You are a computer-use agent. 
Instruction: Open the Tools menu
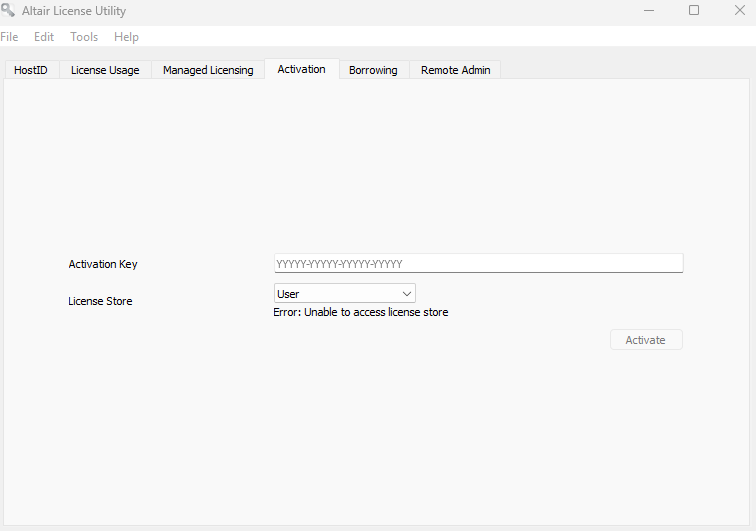[84, 37]
